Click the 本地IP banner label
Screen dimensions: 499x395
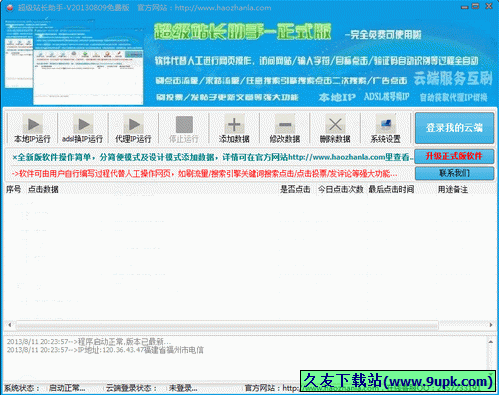[x=337, y=97]
